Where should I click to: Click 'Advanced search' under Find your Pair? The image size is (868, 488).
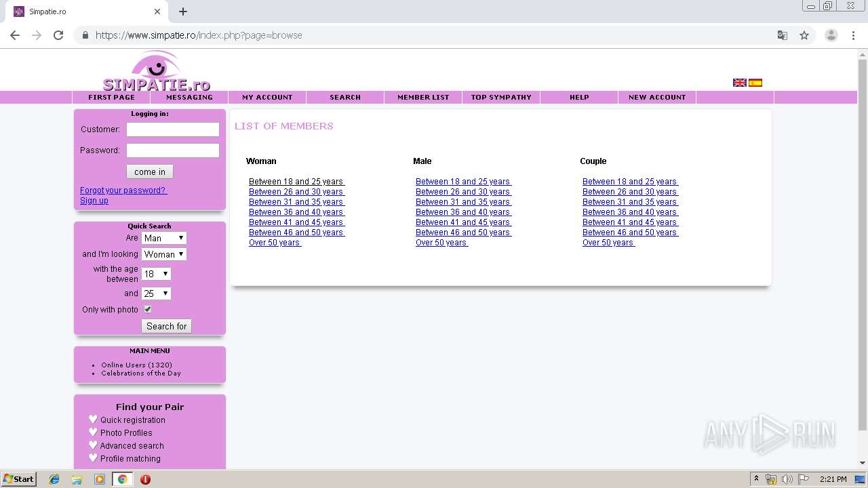(x=132, y=446)
